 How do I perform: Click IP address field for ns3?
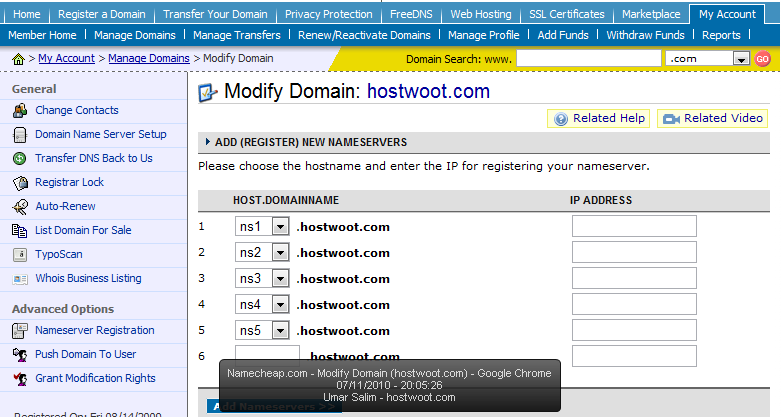(x=634, y=278)
